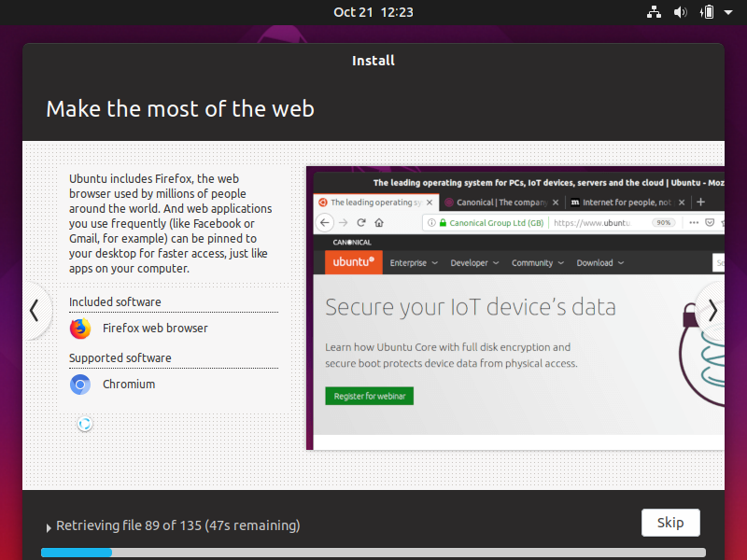Open the Download dropdown menu
Image resolution: width=747 pixels, height=560 pixels.
pyautogui.click(x=599, y=263)
